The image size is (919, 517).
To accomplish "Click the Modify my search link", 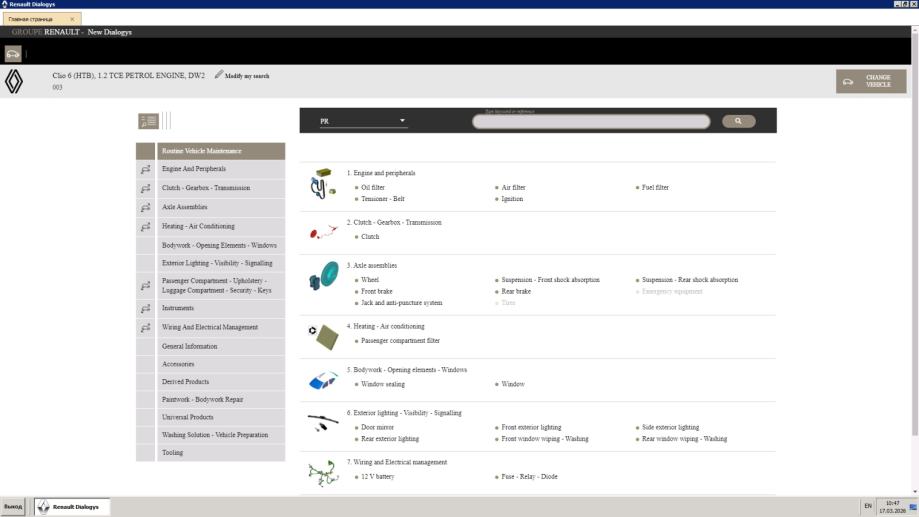I will coord(247,76).
